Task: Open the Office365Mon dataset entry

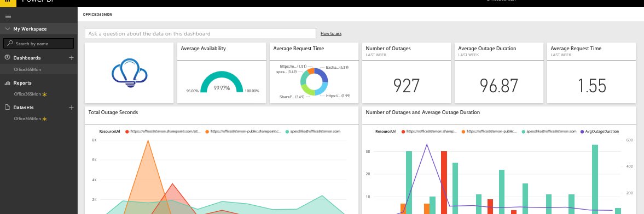Action: pyautogui.click(x=27, y=119)
